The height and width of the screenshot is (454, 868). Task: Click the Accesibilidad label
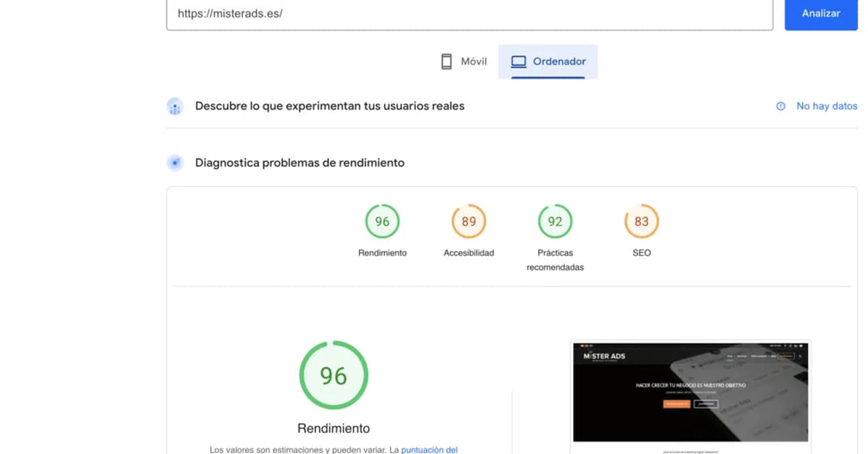tap(469, 253)
